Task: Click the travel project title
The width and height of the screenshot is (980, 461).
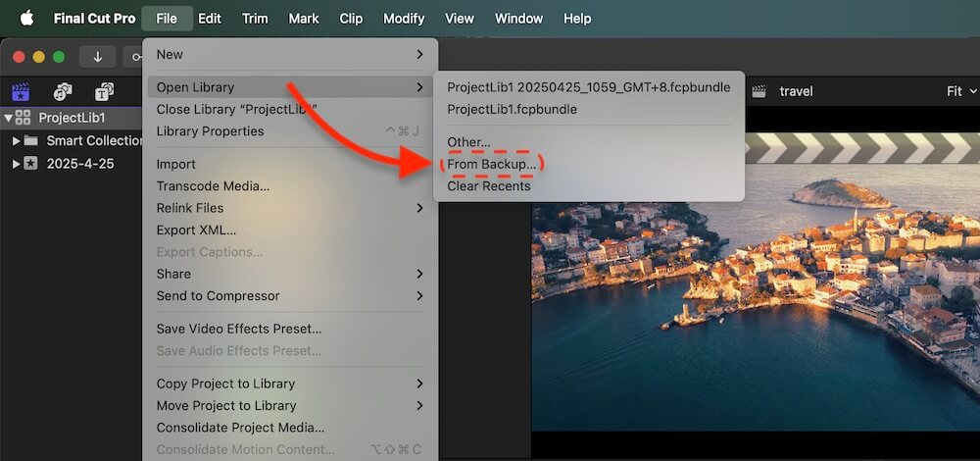Action: coord(796,91)
